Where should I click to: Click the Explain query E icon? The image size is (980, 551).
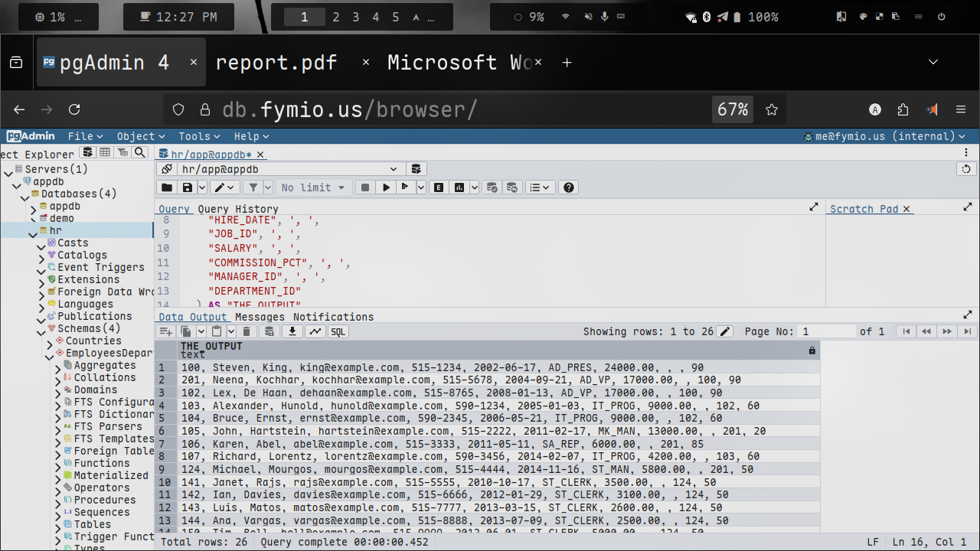coord(439,187)
